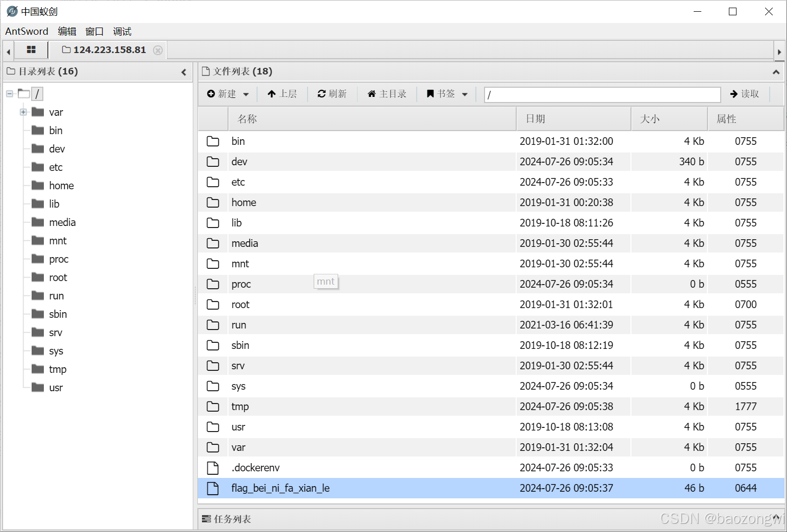The width and height of the screenshot is (787, 532).
Task: Select tmp folder icon in directory tree
Action: click(38, 369)
